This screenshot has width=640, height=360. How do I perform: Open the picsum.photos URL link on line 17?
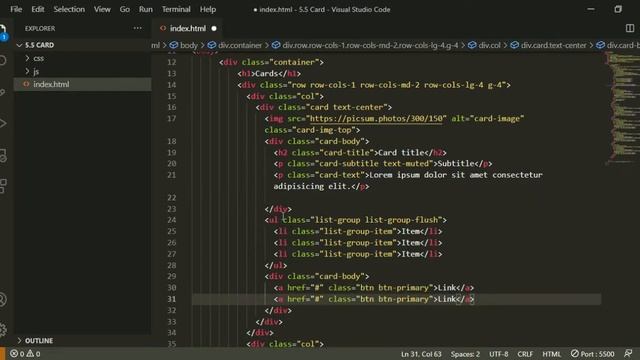point(376,118)
